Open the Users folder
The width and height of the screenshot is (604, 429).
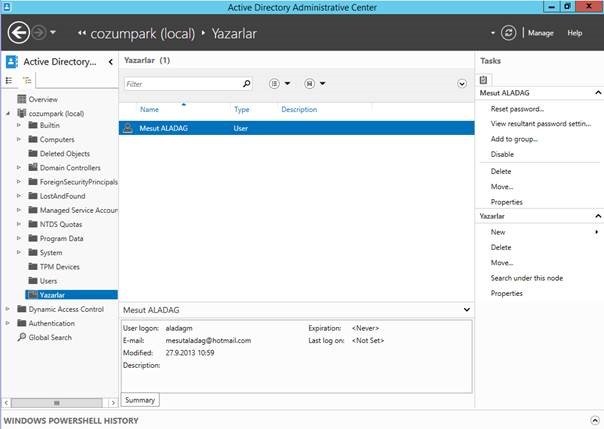point(48,281)
